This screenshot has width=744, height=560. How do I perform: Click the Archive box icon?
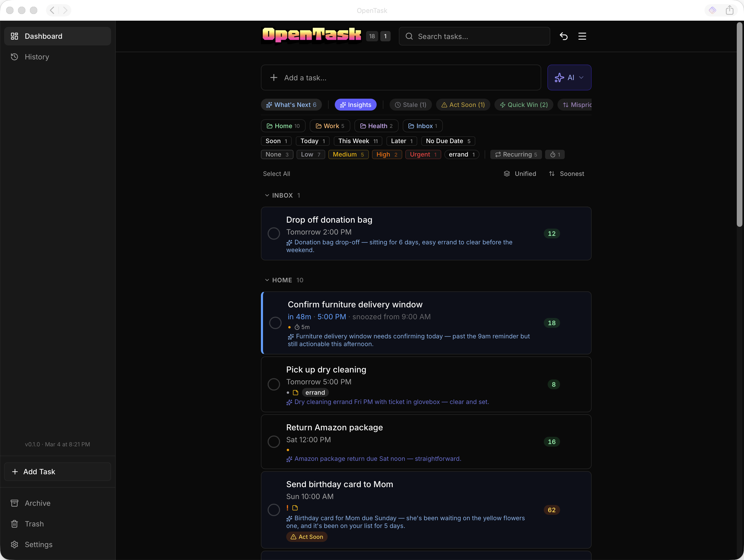(x=14, y=503)
